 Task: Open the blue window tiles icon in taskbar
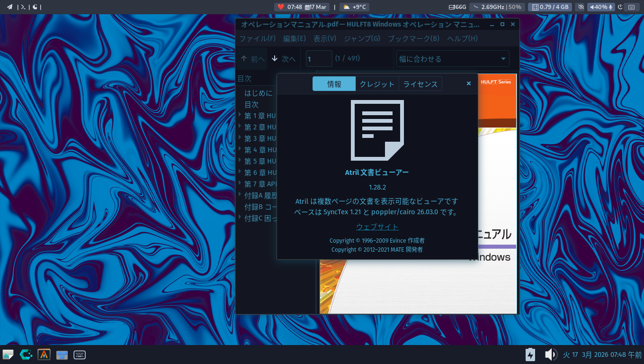pyautogui.click(x=62, y=355)
